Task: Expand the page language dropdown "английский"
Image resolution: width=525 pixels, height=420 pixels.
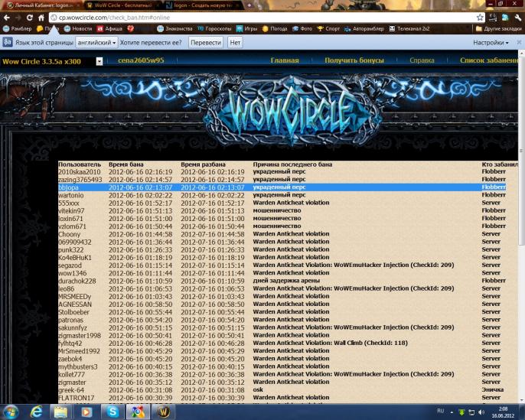Action: click(98, 43)
